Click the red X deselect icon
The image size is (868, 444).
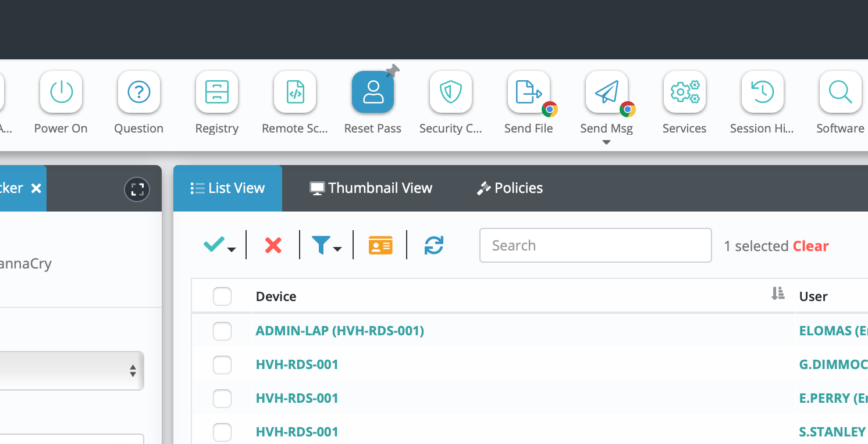(x=273, y=245)
